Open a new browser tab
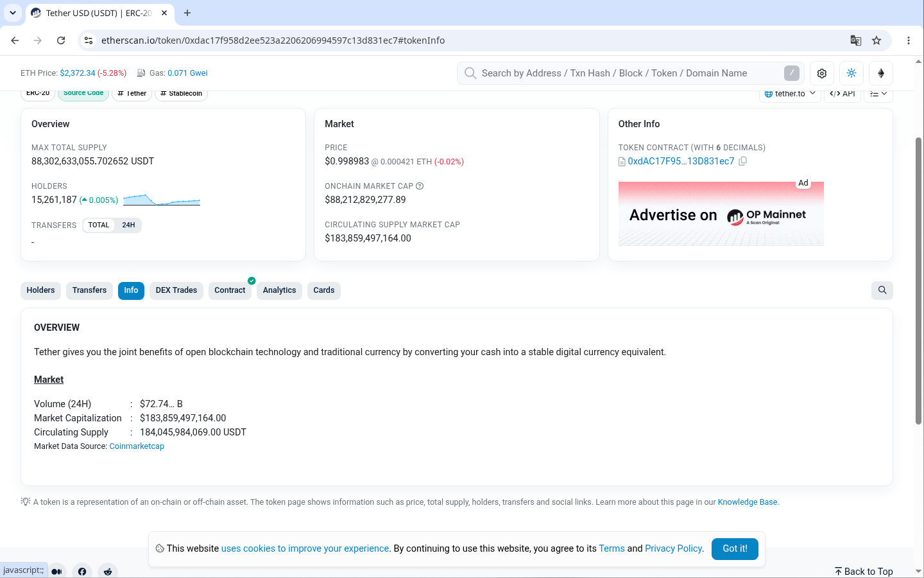Viewport: 924px width, 578px height. tap(187, 13)
